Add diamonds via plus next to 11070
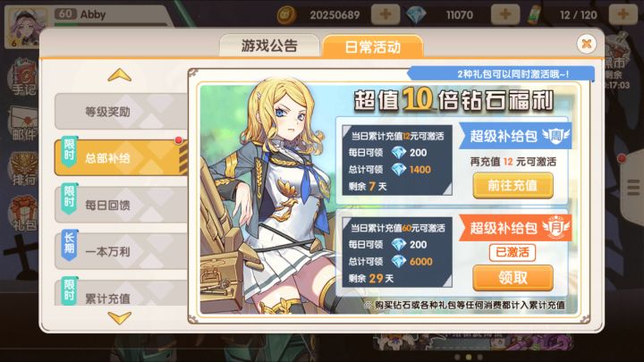644x362 pixels. (x=505, y=14)
